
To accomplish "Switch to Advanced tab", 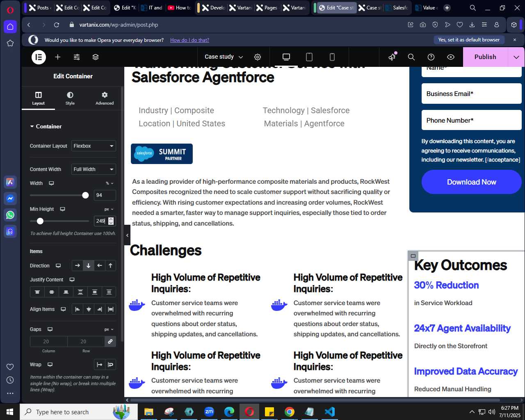I will [105, 98].
